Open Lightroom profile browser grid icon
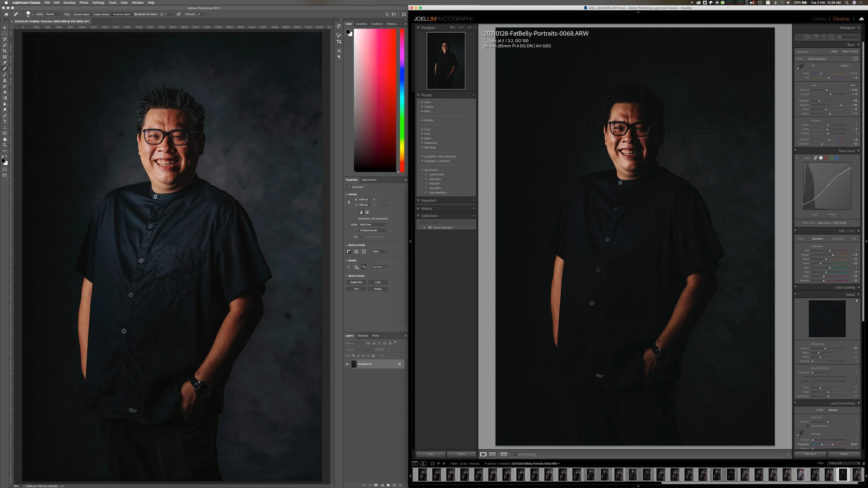Screen dimensions: 868x488 pos(855,58)
